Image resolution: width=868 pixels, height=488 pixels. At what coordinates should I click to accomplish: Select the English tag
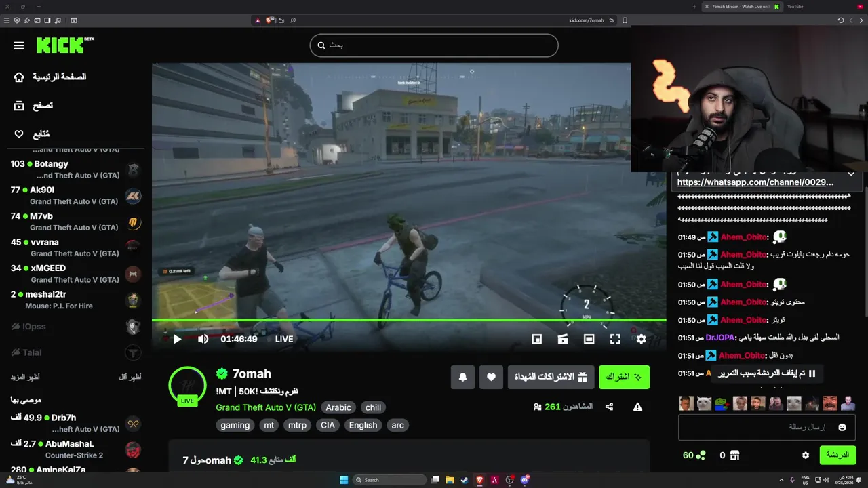(363, 425)
